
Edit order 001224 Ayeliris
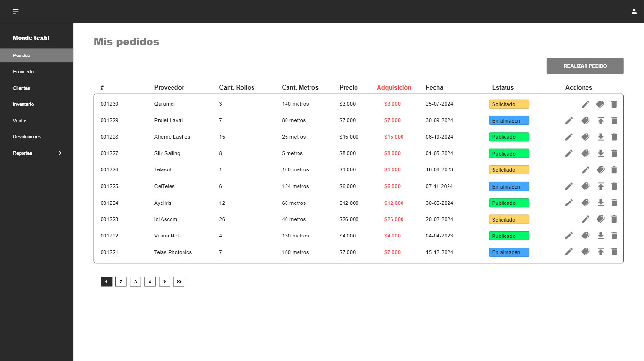pyautogui.click(x=569, y=203)
